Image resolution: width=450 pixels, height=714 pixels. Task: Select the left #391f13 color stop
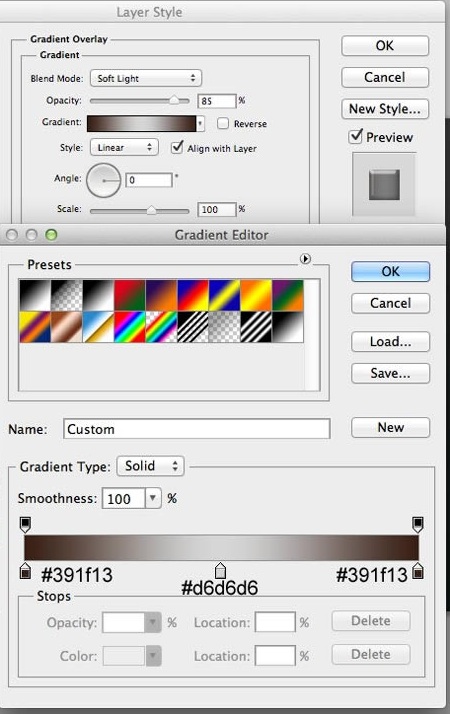point(26,571)
